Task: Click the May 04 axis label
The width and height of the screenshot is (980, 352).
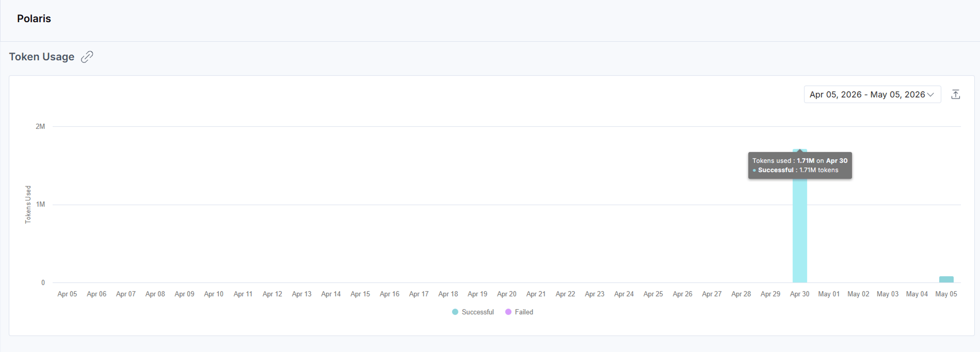Action: pos(916,294)
